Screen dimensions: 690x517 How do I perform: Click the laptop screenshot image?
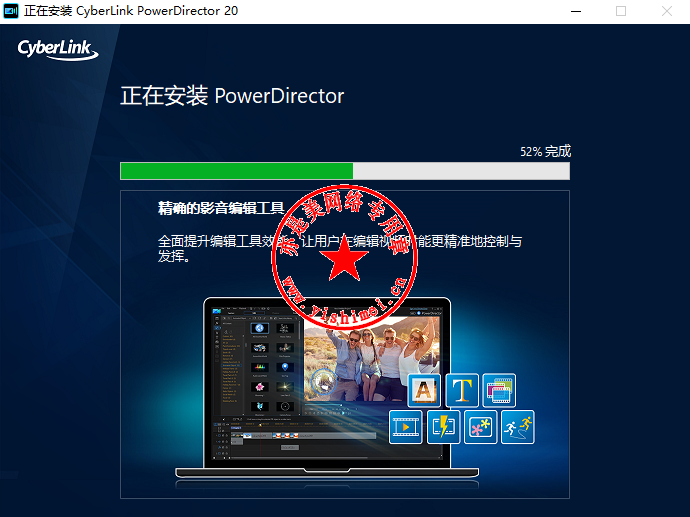pyautogui.click(x=327, y=387)
